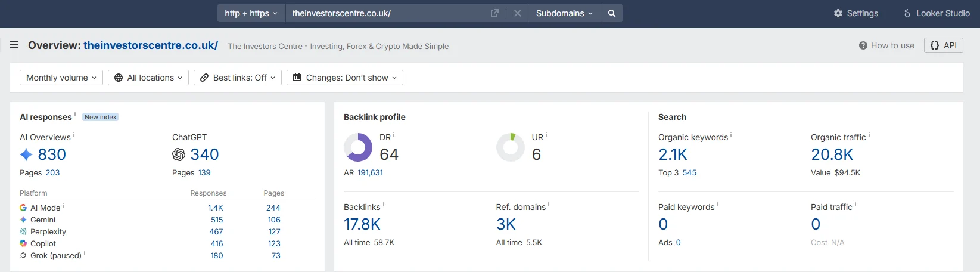Click the API button
This screenshot has height=272, width=980.
pyautogui.click(x=944, y=45)
